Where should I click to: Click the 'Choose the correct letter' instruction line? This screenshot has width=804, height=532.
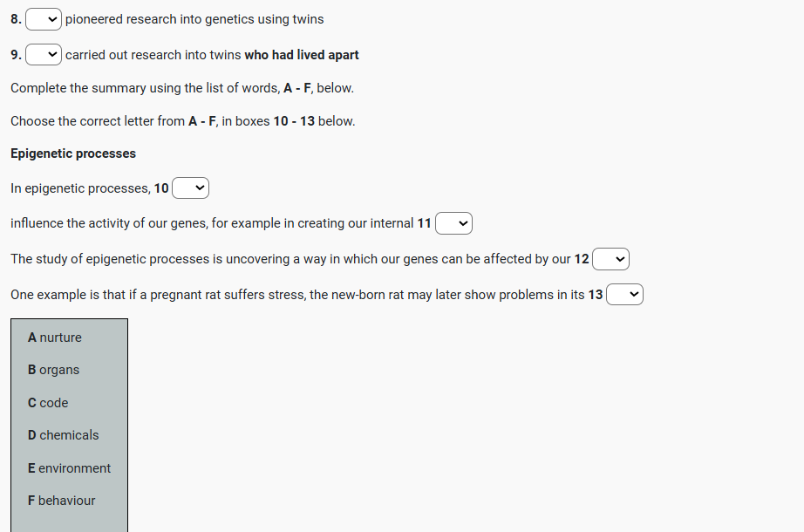(x=182, y=121)
